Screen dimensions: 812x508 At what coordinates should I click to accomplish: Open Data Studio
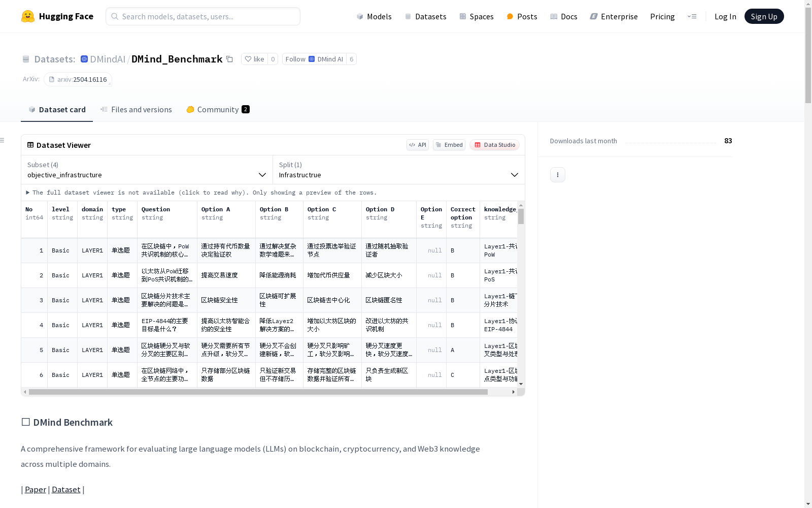click(x=494, y=145)
